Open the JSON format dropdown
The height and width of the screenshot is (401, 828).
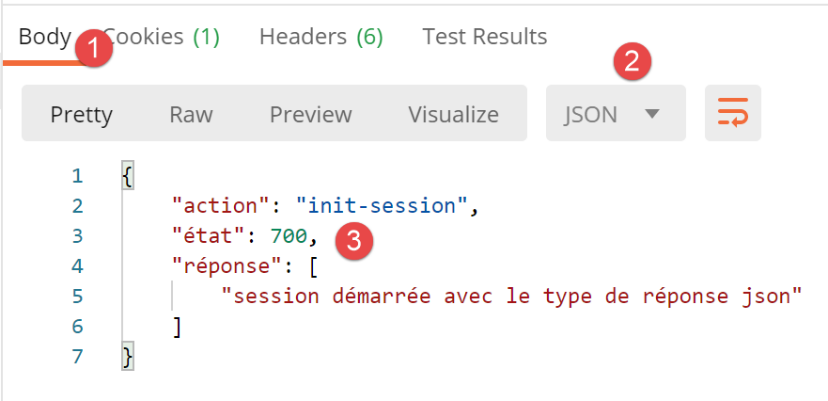click(614, 114)
